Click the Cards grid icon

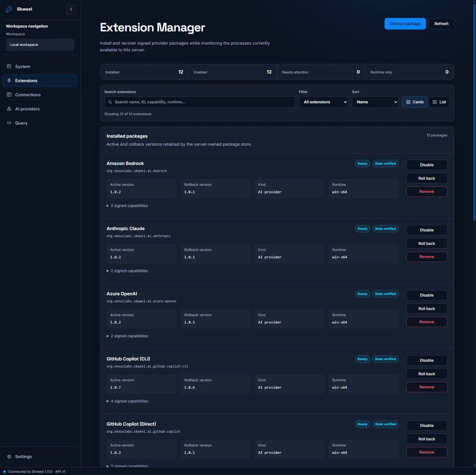(408, 102)
